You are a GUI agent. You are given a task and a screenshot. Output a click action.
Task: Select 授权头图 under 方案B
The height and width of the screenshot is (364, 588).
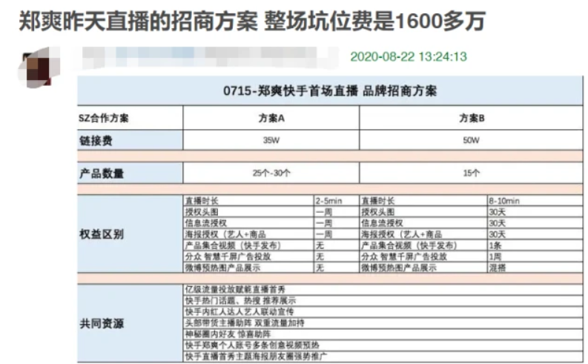pos(423,212)
